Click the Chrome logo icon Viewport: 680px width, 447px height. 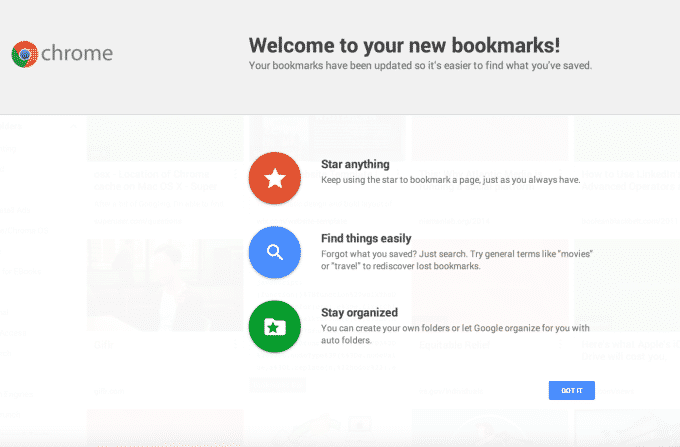click(x=24, y=54)
